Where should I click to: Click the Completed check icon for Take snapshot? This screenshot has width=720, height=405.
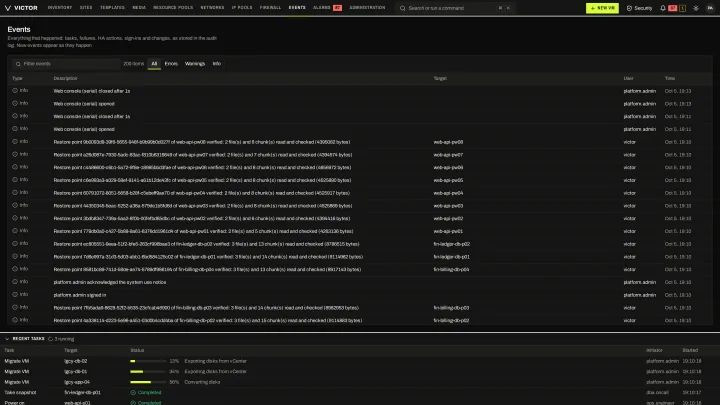[x=133, y=393]
